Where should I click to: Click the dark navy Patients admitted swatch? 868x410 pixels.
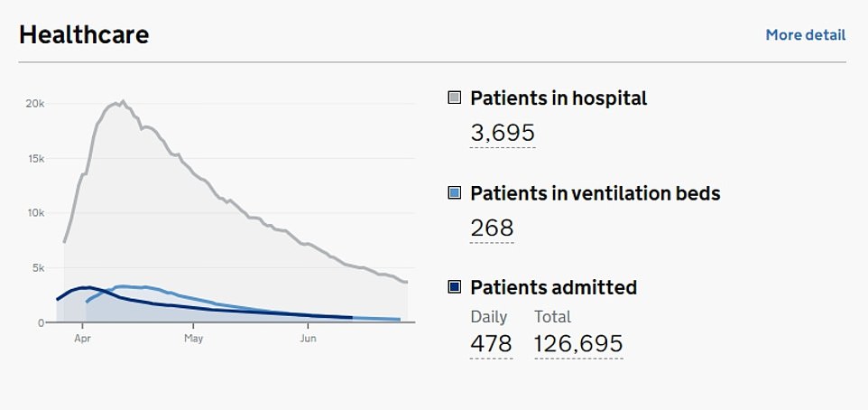[x=455, y=287]
